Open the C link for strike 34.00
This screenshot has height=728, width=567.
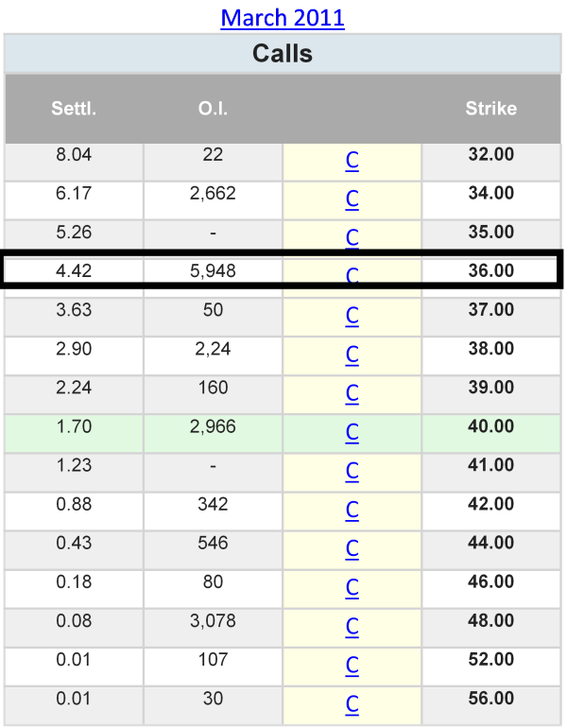pyautogui.click(x=352, y=199)
